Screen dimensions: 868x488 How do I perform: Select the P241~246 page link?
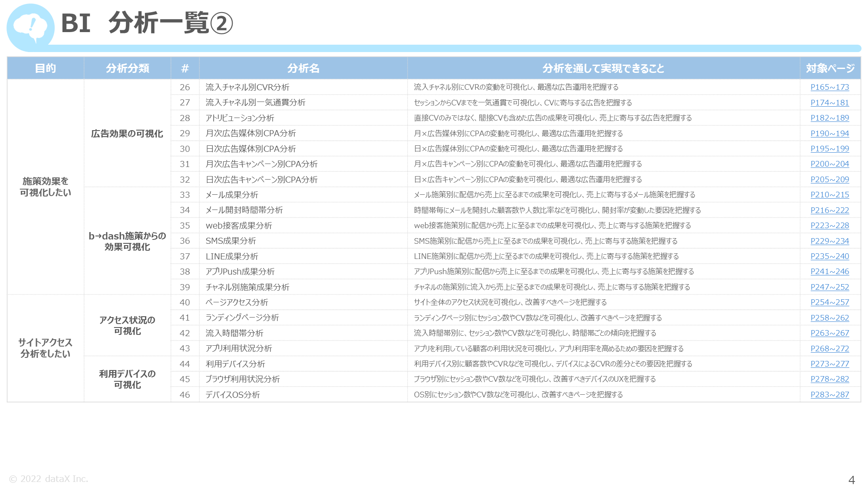pyautogui.click(x=829, y=272)
